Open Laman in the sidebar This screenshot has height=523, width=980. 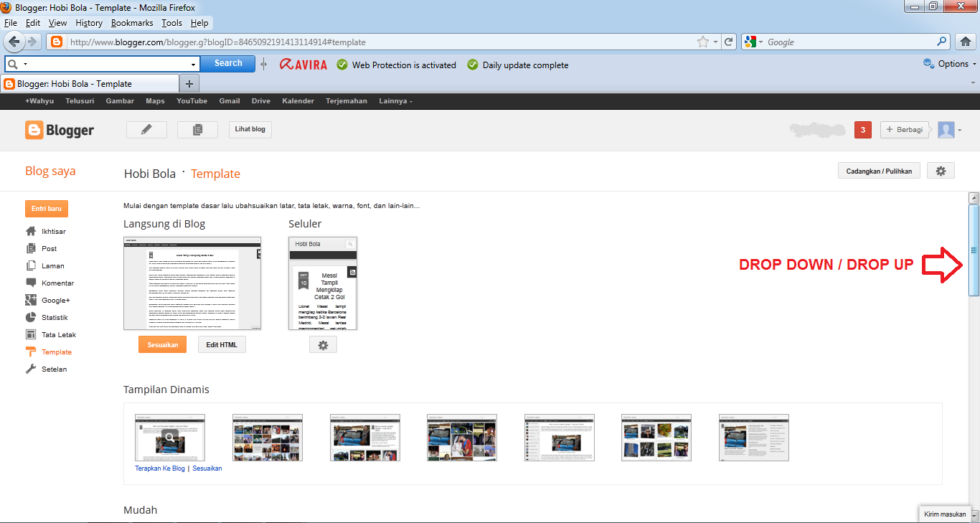coord(52,265)
